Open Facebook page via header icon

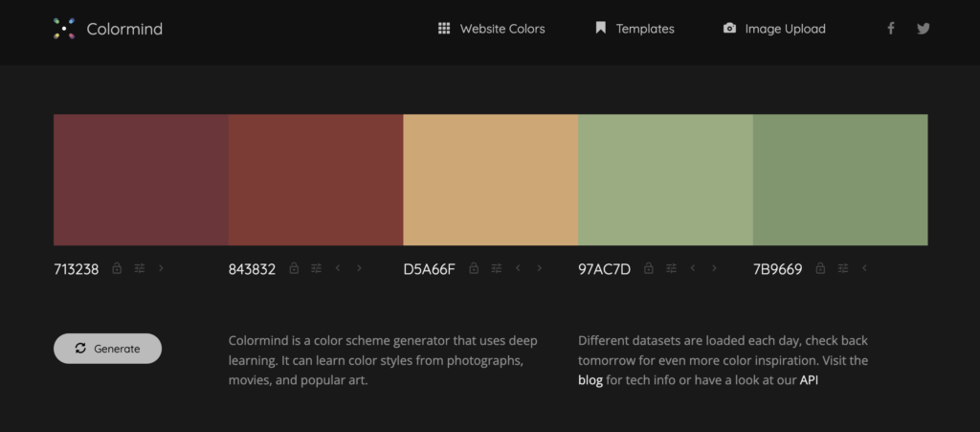coord(891,28)
